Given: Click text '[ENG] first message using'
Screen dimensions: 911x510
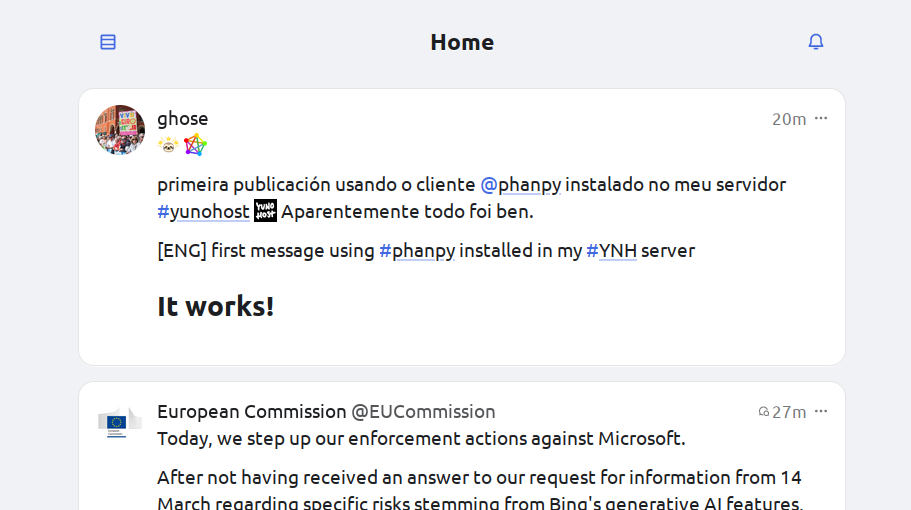Looking at the screenshot, I should pos(266,251).
